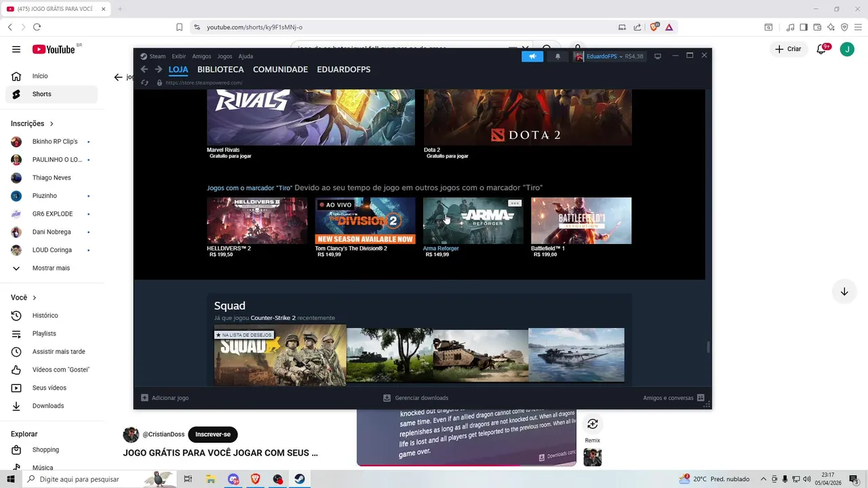Click Adicionar jogo in Steam
The image size is (868, 488).
tap(165, 398)
